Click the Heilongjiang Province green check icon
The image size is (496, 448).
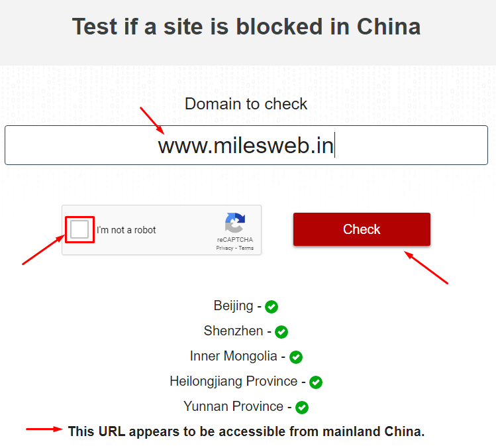click(316, 382)
